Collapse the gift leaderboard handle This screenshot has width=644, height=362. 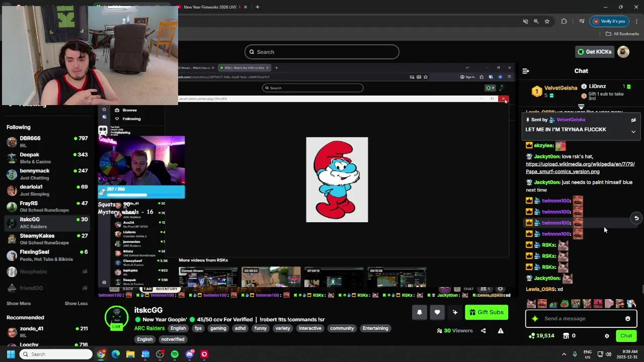click(x=581, y=107)
